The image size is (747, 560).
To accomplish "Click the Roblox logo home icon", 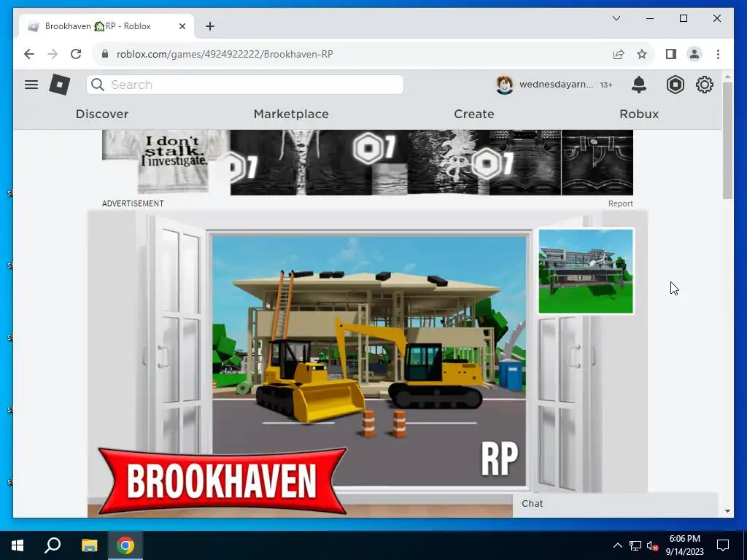I will click(x=60, y=85).
